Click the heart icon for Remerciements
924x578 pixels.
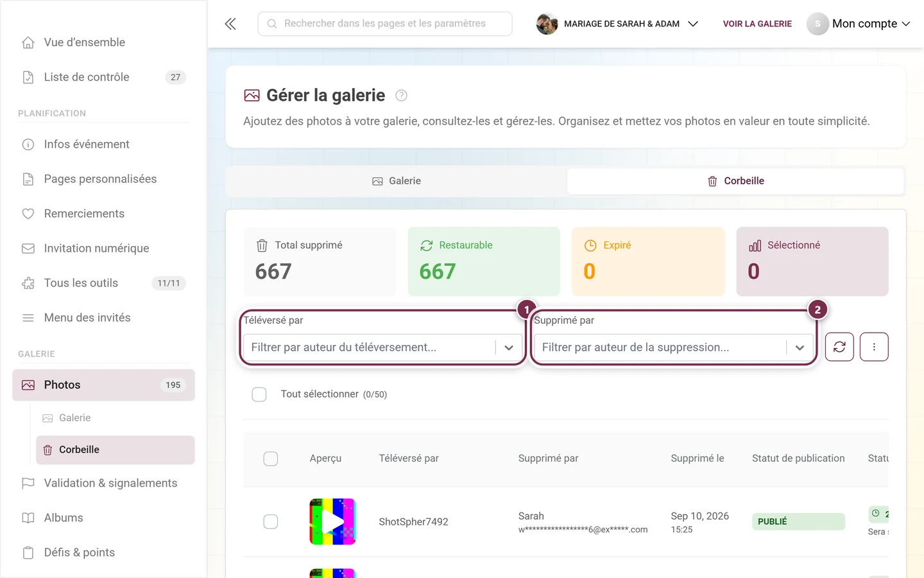point(28,214)
